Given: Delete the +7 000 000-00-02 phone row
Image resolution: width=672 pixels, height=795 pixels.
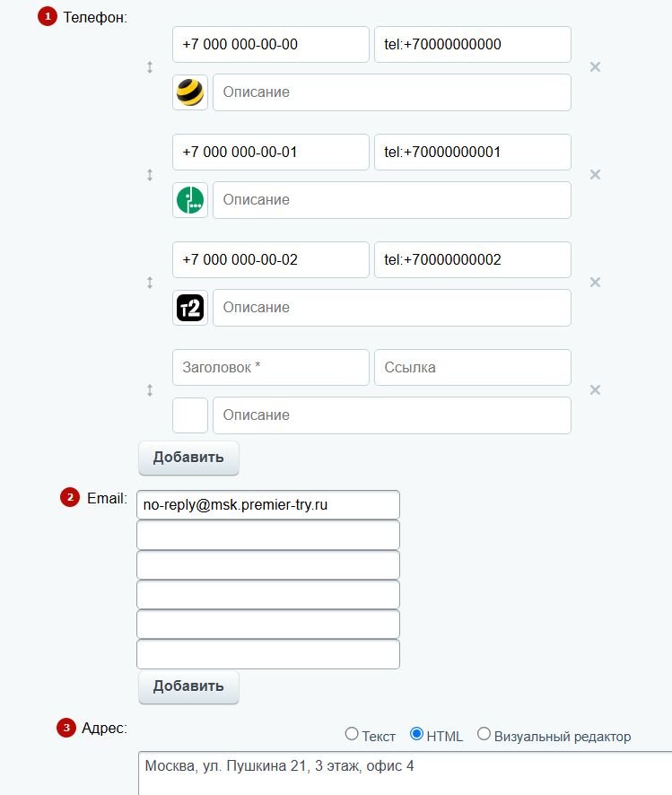Looking at the screenshot, I should click(595, 283).
